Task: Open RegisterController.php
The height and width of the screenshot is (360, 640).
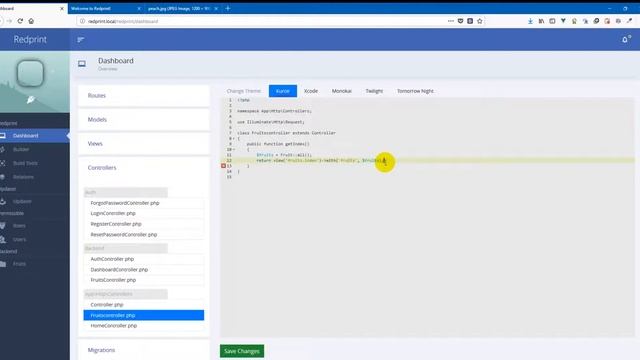Action: [x=144, y=224]
